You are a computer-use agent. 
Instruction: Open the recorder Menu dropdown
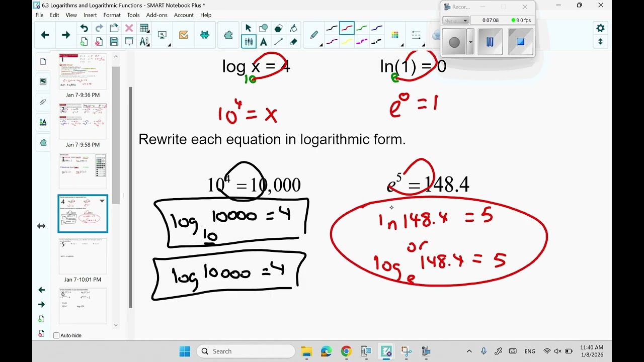[456, 21]
